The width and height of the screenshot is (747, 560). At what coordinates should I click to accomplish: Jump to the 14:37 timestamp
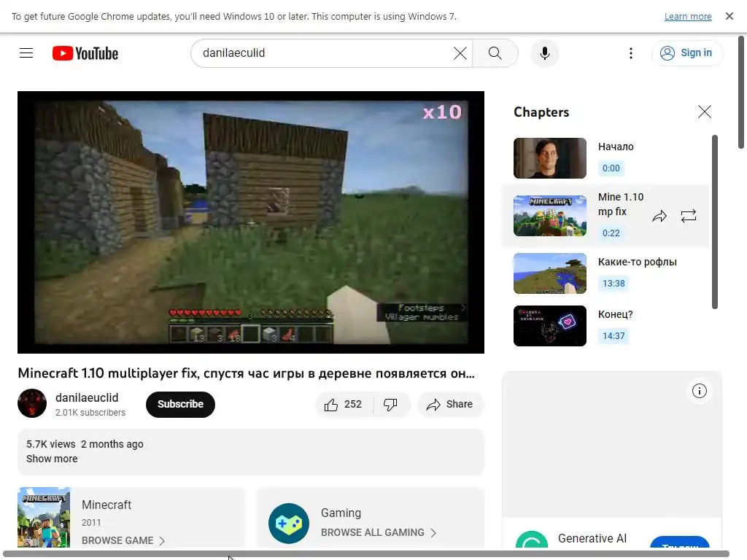click(613, 335)
